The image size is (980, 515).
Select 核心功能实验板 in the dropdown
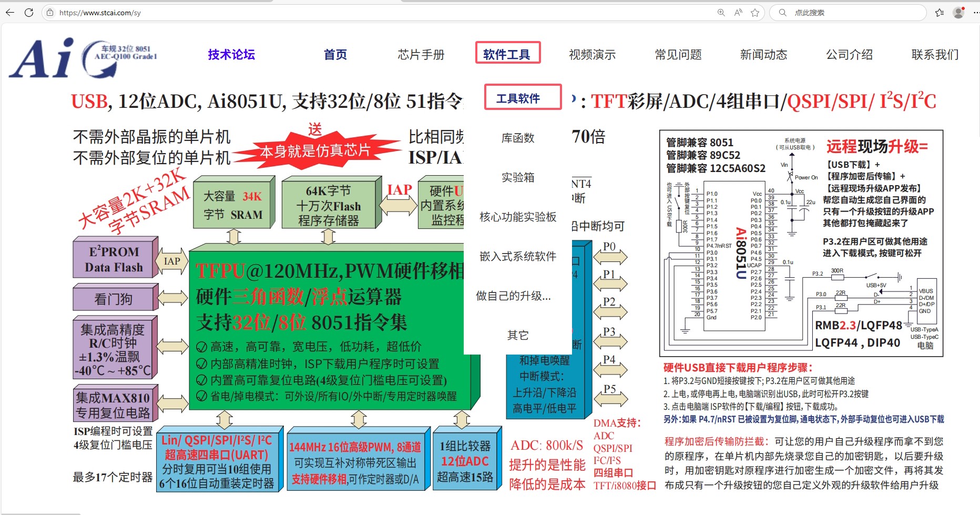point(518,217)
